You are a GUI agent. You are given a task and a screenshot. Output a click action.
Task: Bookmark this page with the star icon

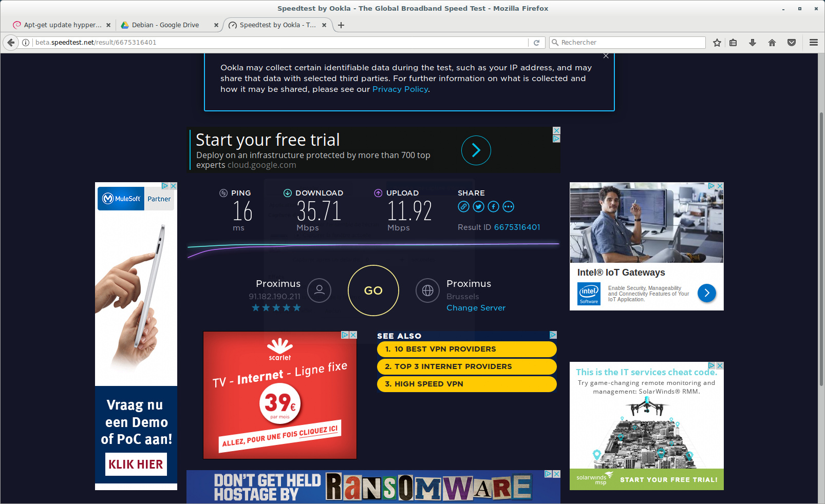coord(717,43)
